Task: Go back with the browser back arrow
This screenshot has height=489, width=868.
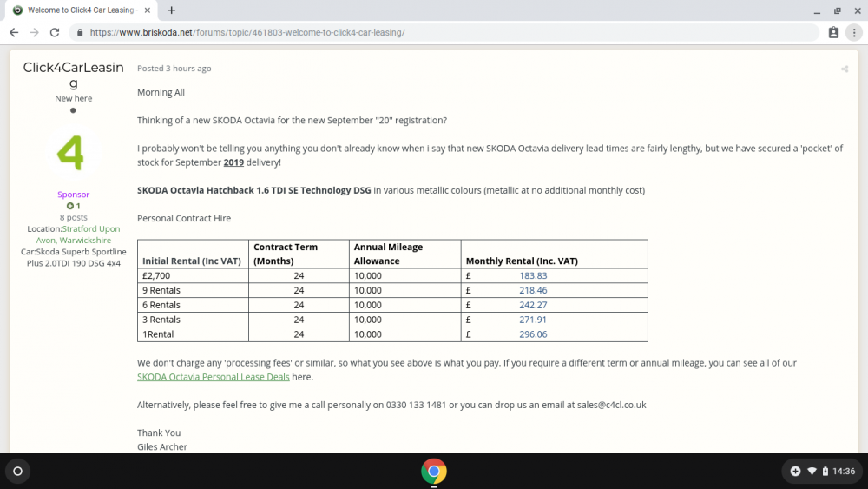Action: pyautogui.click(x=14, y=33)
